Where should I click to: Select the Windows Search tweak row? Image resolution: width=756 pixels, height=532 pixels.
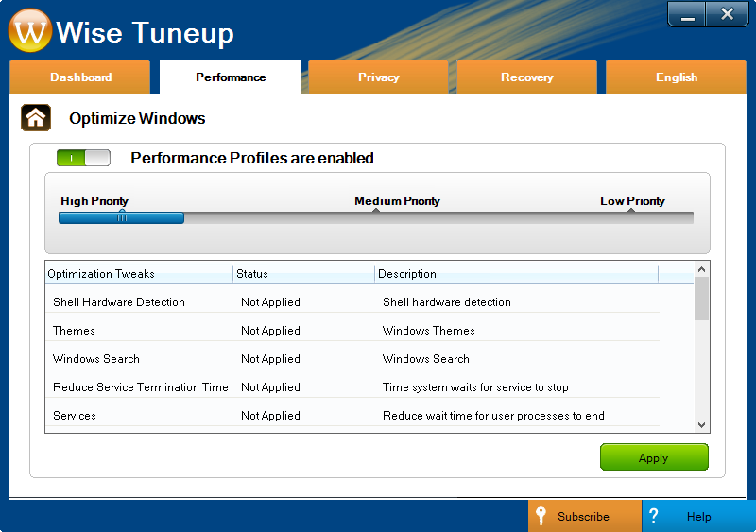[x=352, y=359]
